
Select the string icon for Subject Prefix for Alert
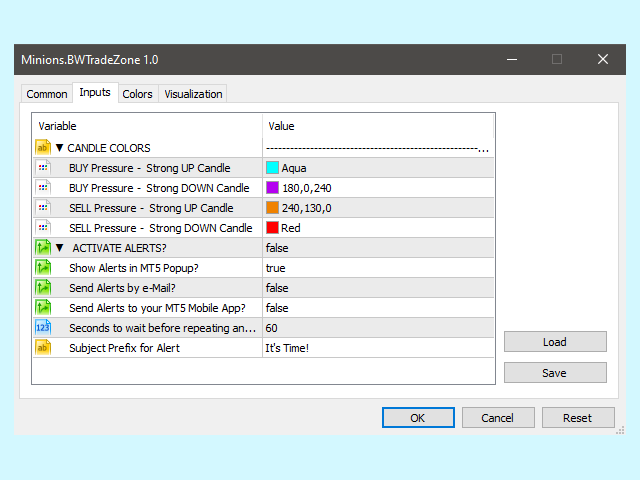43,348
